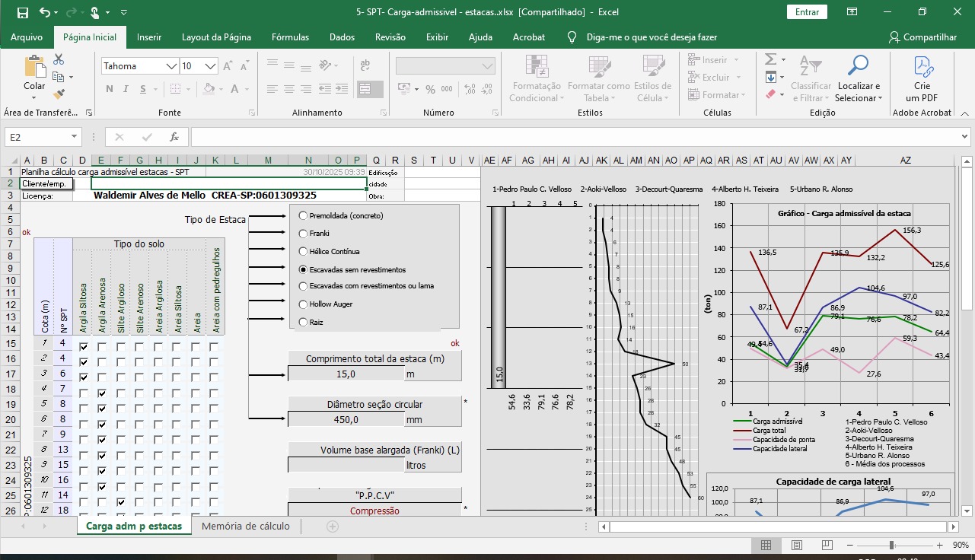Select the Premoldada (concreto) option
Image resolution: width=975 pixels, height=560 pixels.
pyautogui.click(x=304, y=215)
